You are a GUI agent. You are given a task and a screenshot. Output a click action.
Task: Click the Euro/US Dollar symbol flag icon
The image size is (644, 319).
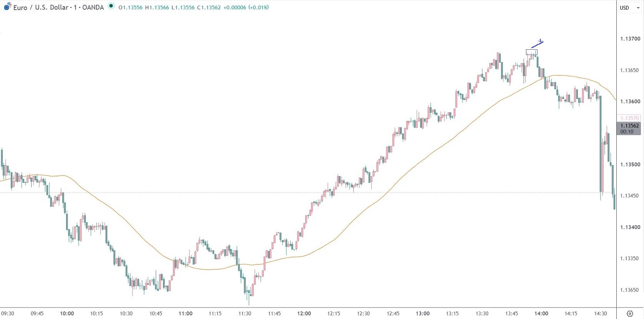coord(7,7)
